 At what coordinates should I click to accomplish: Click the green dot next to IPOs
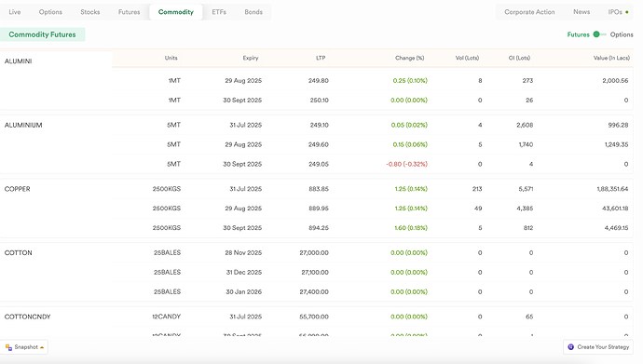click(626, 12)
